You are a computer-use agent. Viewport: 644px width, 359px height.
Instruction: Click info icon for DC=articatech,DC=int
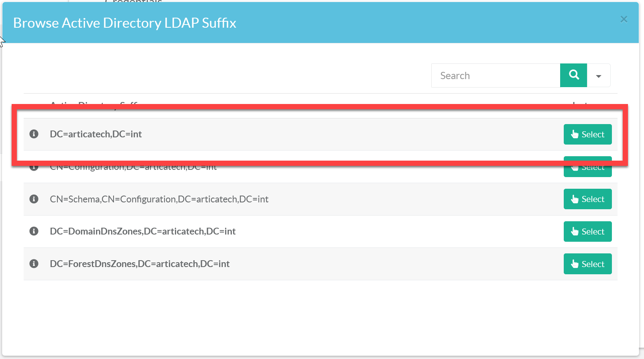pyautogui.click(x=34, y=134)
